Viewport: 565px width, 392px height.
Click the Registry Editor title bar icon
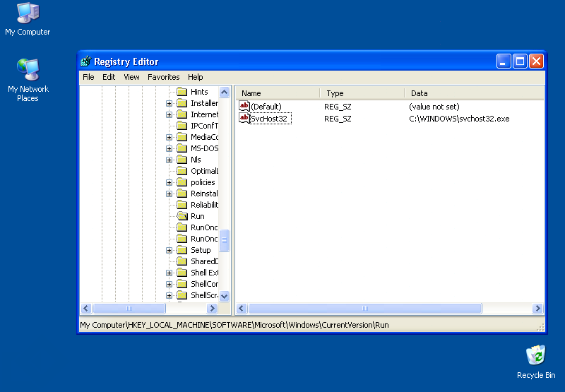coord(85,61)
